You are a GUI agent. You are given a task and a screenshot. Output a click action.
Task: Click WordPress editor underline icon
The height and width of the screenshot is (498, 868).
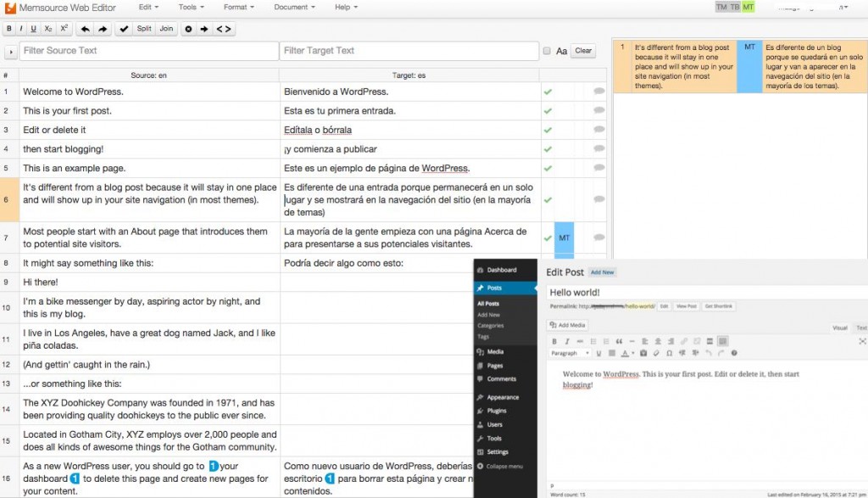[598, 353]
